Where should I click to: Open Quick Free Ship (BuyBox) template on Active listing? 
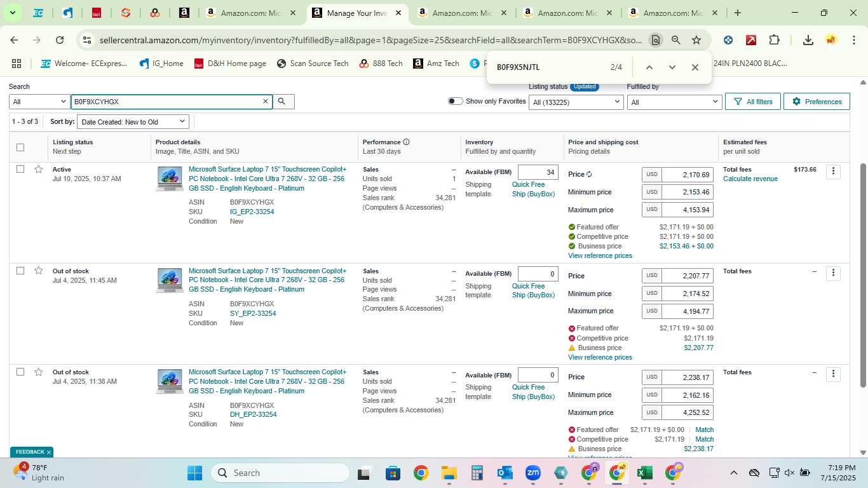pyautogui.click(x=533, y=189)
